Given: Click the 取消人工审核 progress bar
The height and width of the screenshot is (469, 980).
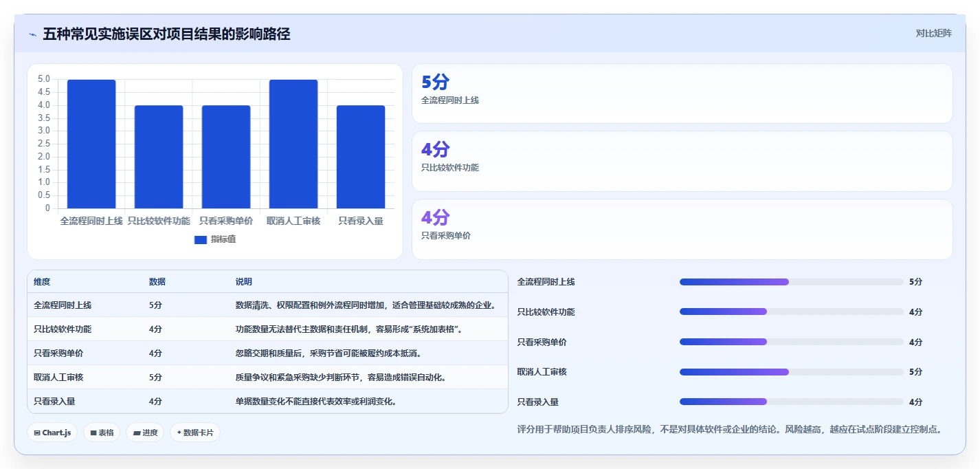Looking at the screenshot, I should [791, 372].
